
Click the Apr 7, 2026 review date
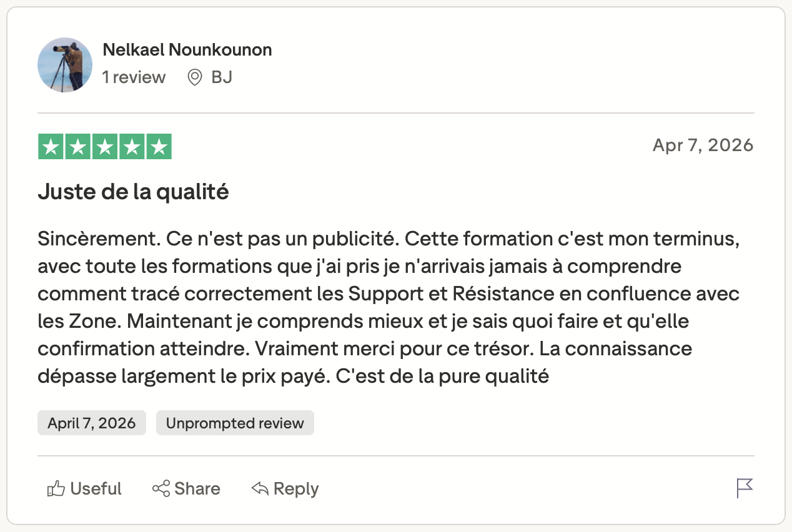703,145
